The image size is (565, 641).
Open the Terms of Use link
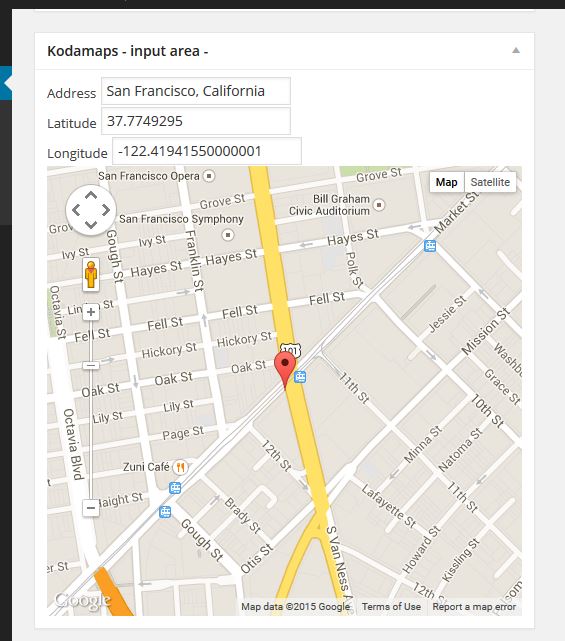click(391, 607)
